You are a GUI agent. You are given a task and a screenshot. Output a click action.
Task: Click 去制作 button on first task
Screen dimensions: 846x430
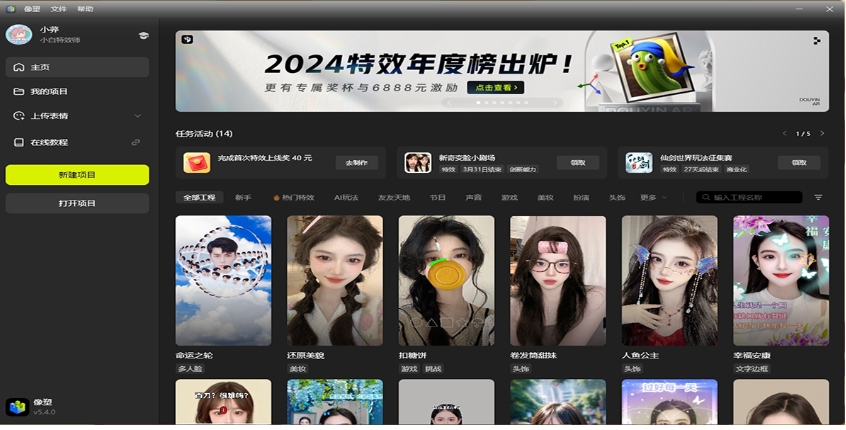pyautogui.click(x=356, y=162)
